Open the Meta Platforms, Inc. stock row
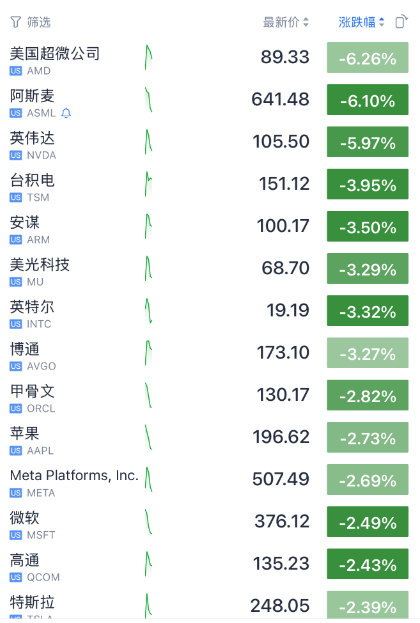The image size is (420, 623). (x=210, y=480)
